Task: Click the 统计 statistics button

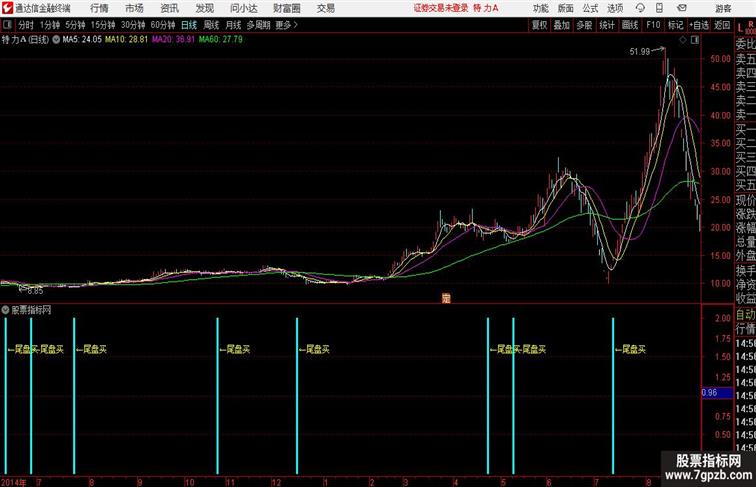Action: click(607, 25)
